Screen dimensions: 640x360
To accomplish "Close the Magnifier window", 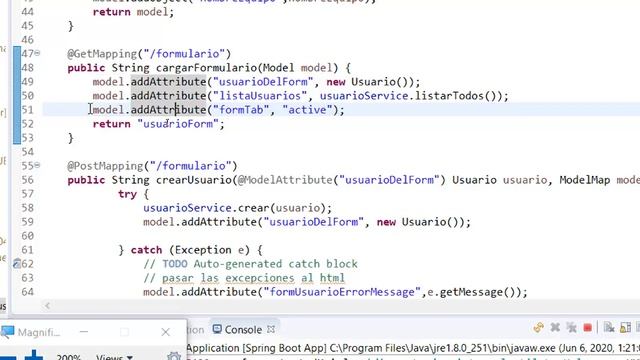I will [x=165, y=332].
